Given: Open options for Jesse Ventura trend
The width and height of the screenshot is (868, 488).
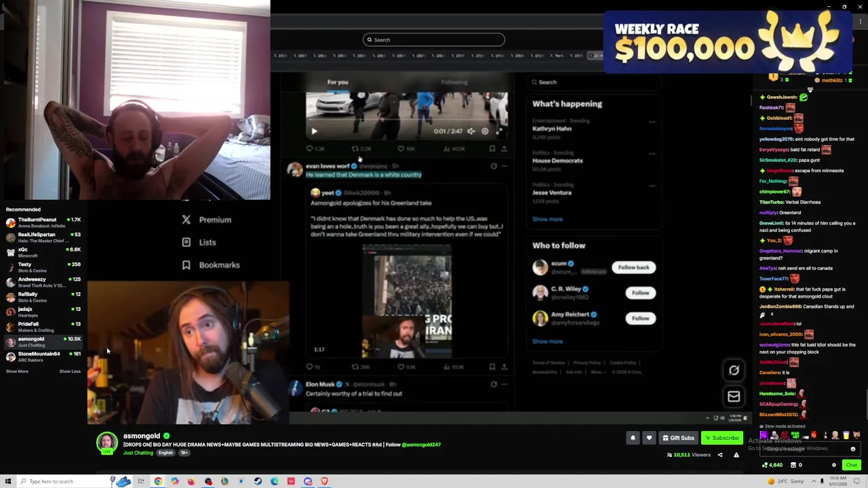Looking at the screenshot, I should click(x=652, y=186).
